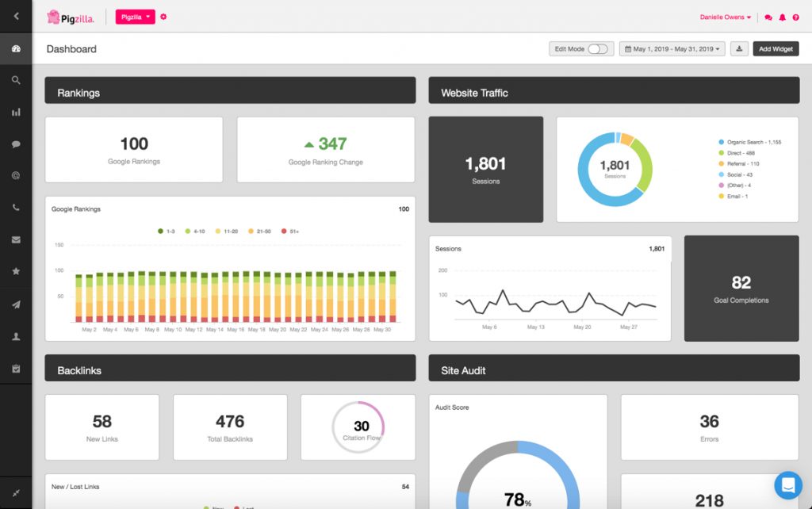Image resolution: width=812 pixels, height=509 pixels.
Task: Click the Pigzilla logo
Action: 71,17
